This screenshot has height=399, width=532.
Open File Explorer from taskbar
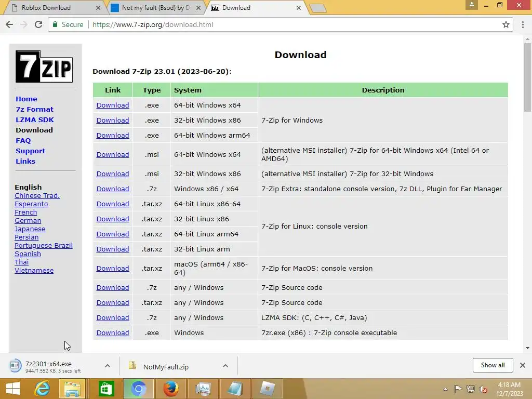pos(72,389)
